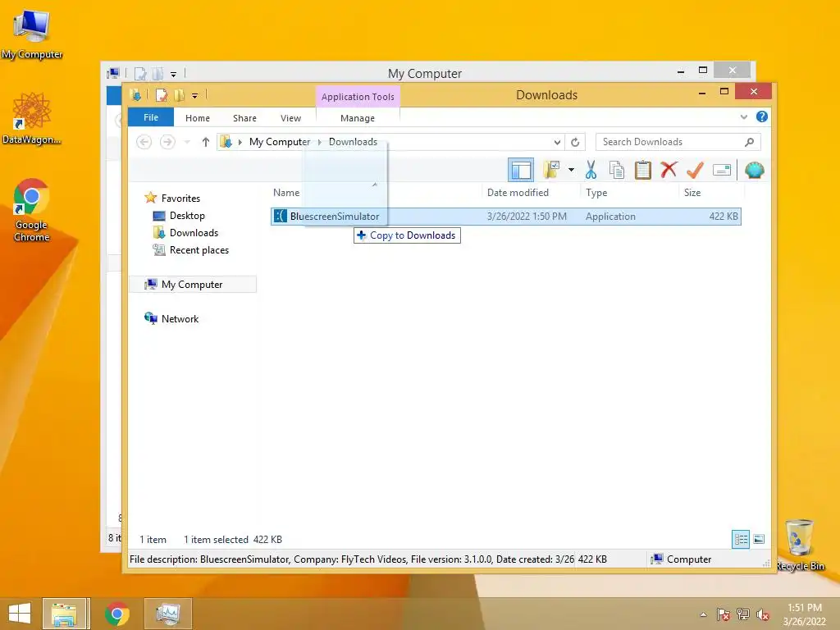Open the File ribbon tab
The width and height of the screenshot is (840, 630).
click(x=151, y=117)
